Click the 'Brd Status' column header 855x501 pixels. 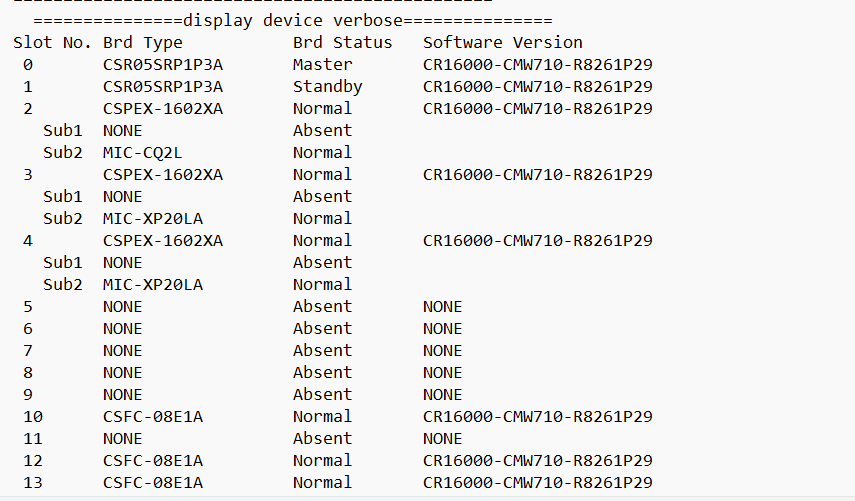click(x=342, y=42)
